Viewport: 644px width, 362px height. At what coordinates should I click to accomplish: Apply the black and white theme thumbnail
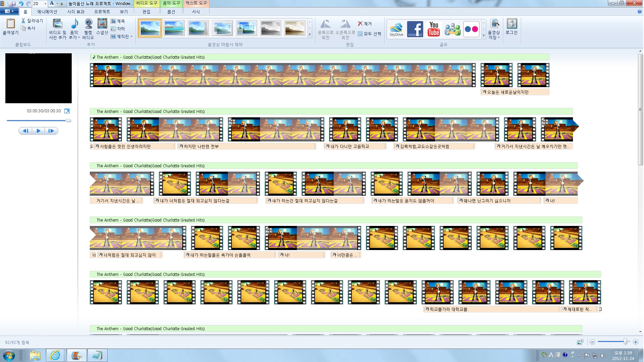coord(270,28)
